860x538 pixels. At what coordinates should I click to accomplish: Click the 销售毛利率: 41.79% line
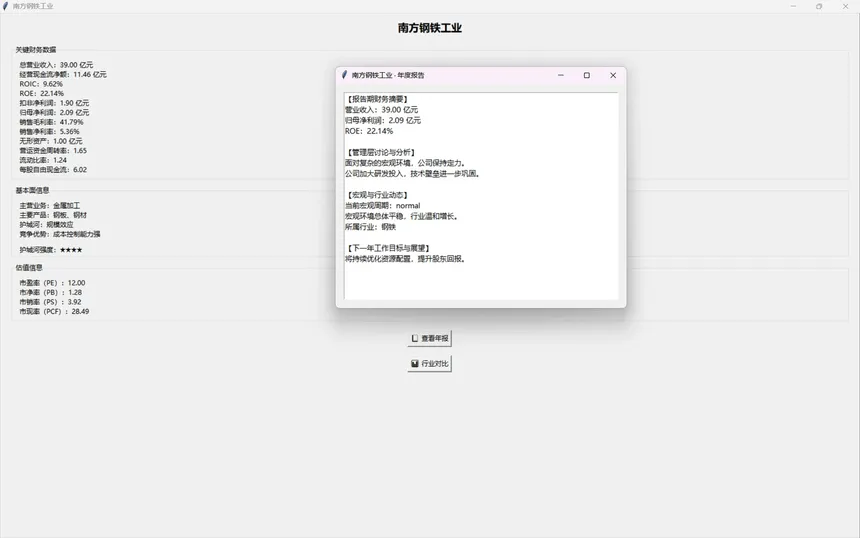52,122
